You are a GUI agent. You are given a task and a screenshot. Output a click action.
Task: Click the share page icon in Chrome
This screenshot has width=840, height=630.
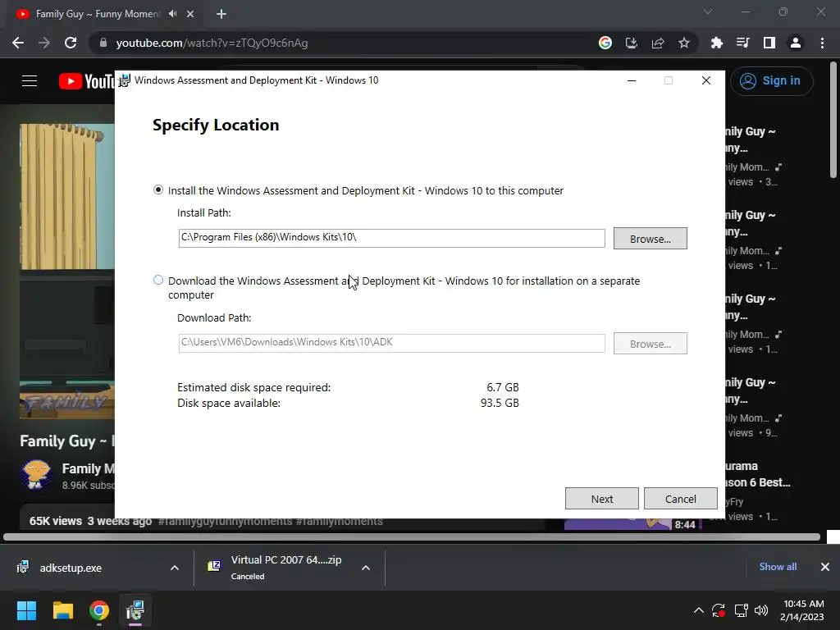click(x=658, y=43)
